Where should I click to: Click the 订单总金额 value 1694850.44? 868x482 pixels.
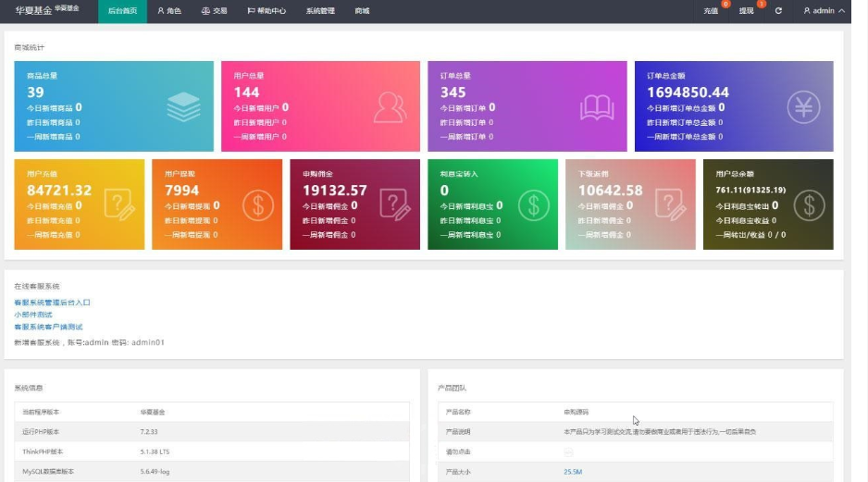[x=688, y=92]
